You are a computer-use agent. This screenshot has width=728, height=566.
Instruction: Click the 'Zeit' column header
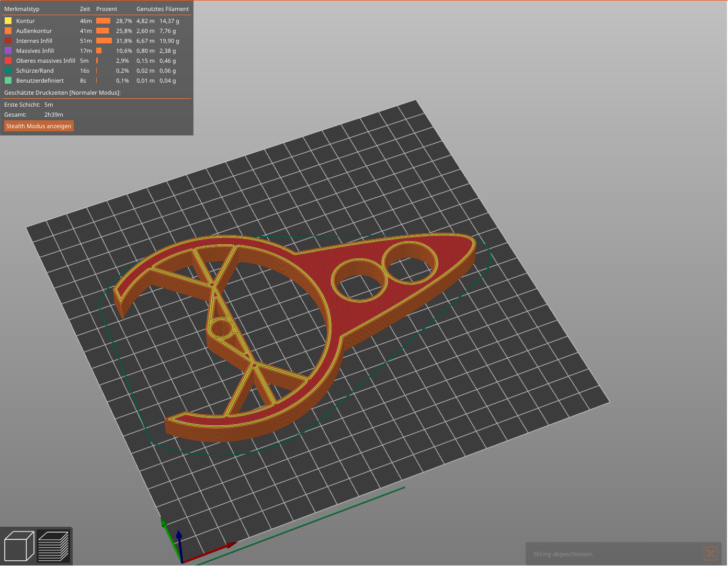point(85,9)
